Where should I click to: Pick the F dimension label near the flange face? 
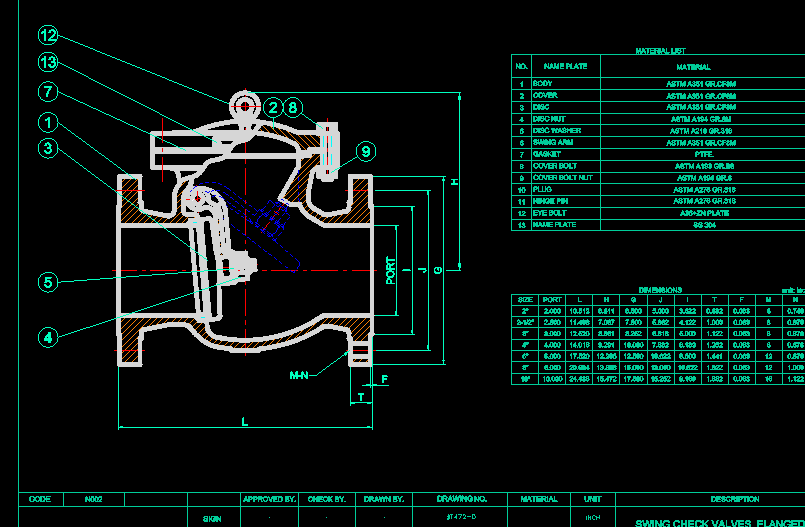(x=385, y=379)
